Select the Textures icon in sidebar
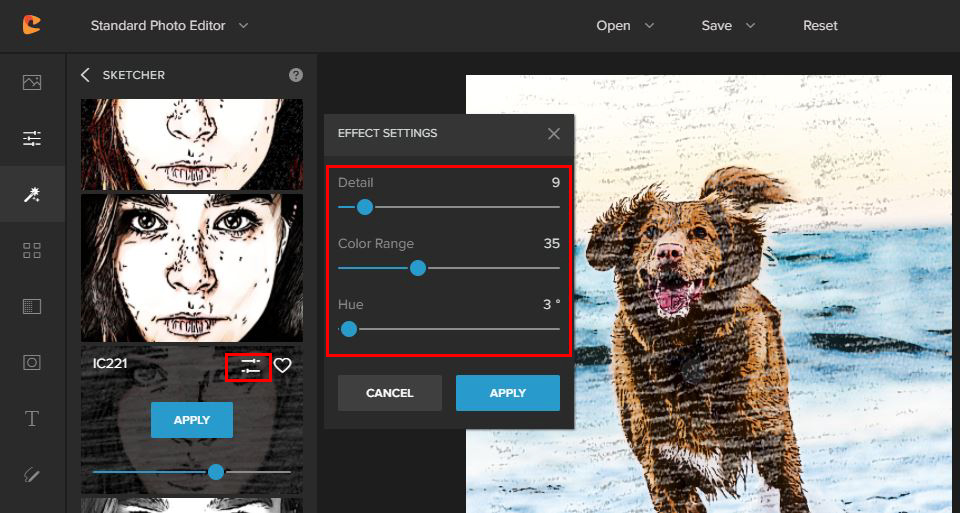 tap(32, 306)
